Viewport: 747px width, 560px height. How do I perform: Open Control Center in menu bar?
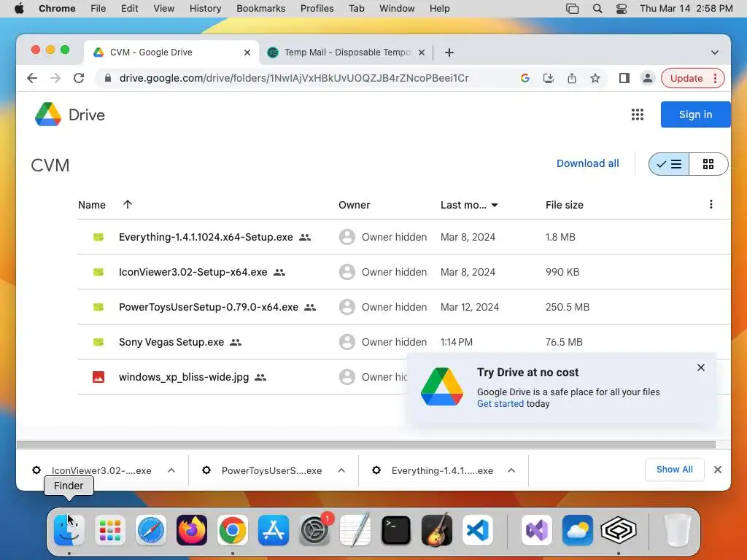622,9
